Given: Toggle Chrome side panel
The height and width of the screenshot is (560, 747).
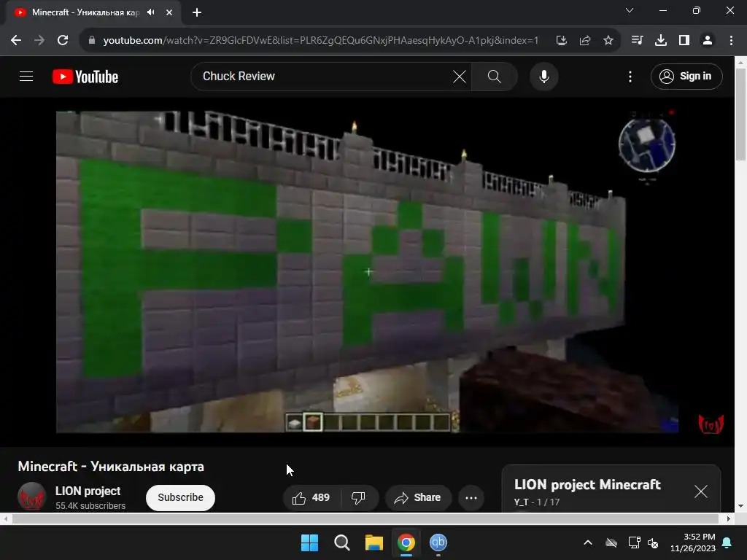Looking at the screenshot, I should tap(684, 40).
